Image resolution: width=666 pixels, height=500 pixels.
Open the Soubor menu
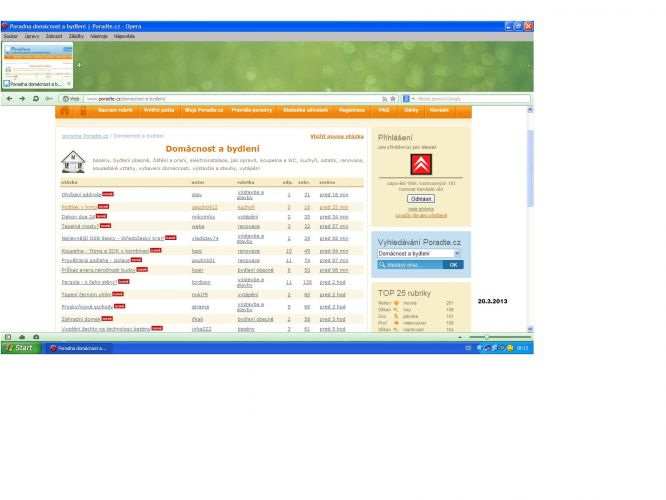click(x=11, y=36)
